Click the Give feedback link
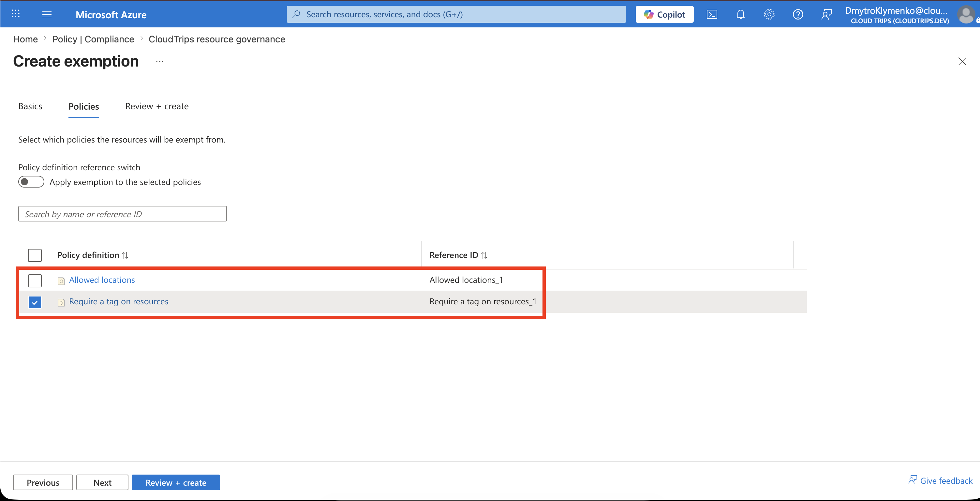Screen dimensions: 980x501 (x=940, y=480)
